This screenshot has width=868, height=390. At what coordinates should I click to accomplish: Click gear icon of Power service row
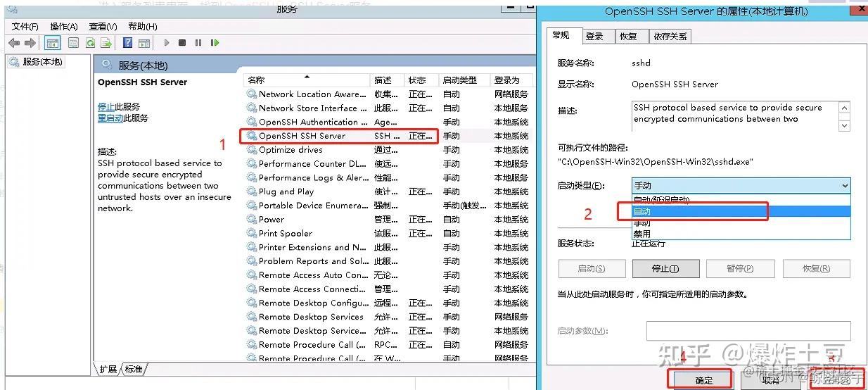(252, 219)
